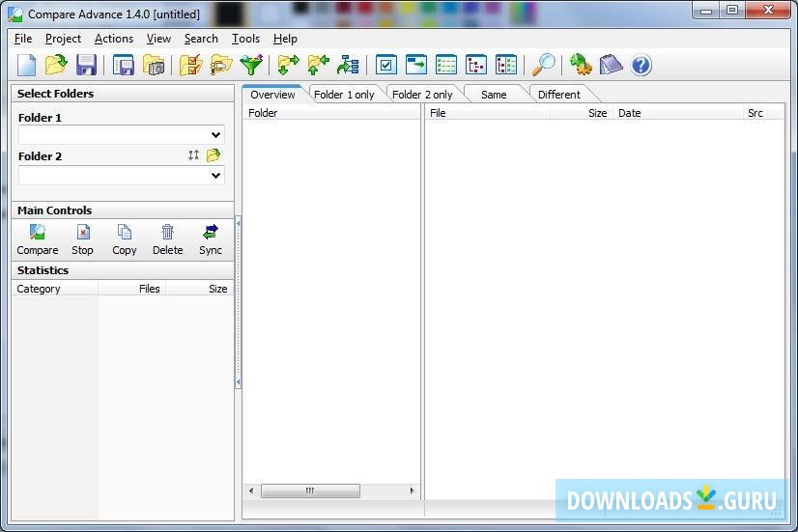The image size is (798, 532).
Task: Open help with the blue question mark icon
Action: (641, 65)
